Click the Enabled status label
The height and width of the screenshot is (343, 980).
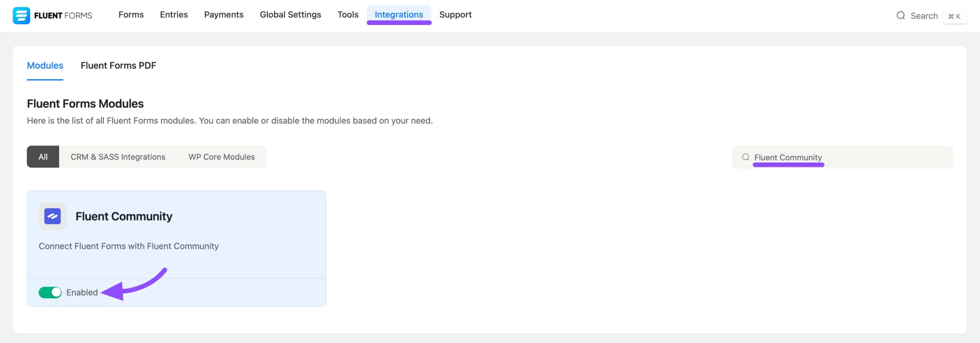(x=82, y=292)
